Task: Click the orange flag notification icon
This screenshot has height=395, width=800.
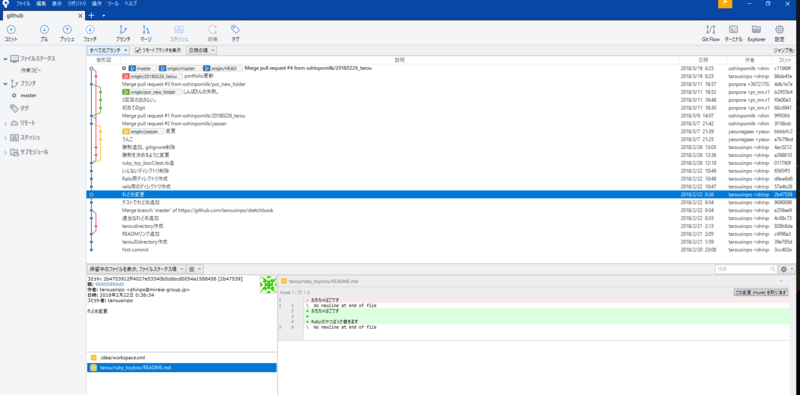Action: point(725,4)
